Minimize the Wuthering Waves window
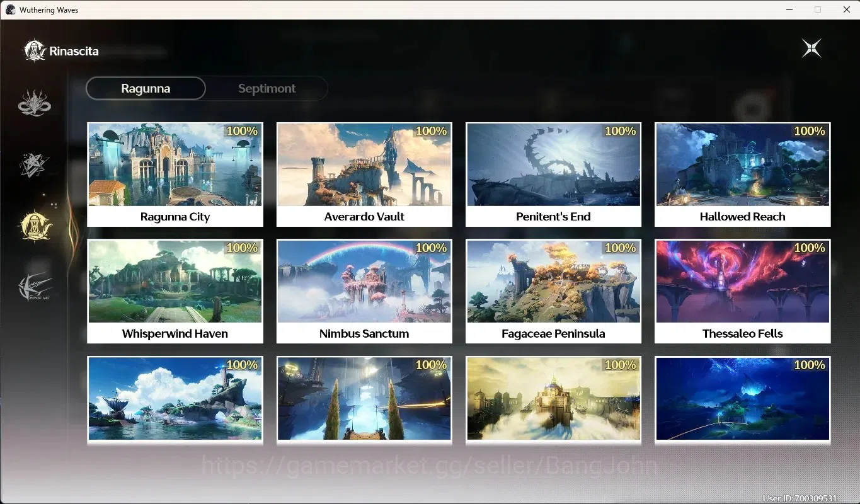This screenshot has width=860, height=504. (x=789, y=9)
